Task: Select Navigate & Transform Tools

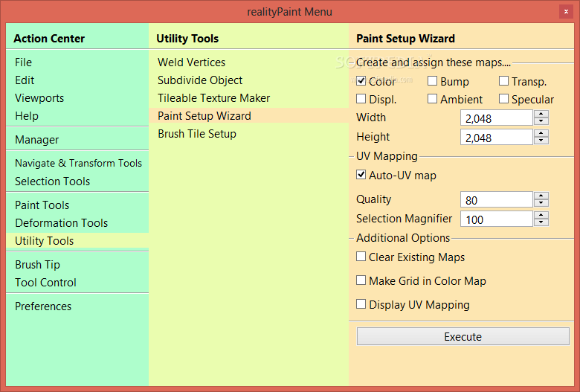Action: point(77,163)
